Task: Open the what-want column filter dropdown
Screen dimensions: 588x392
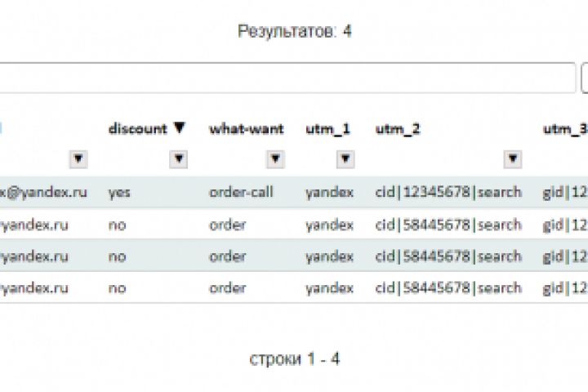Action: click(275, 159)
